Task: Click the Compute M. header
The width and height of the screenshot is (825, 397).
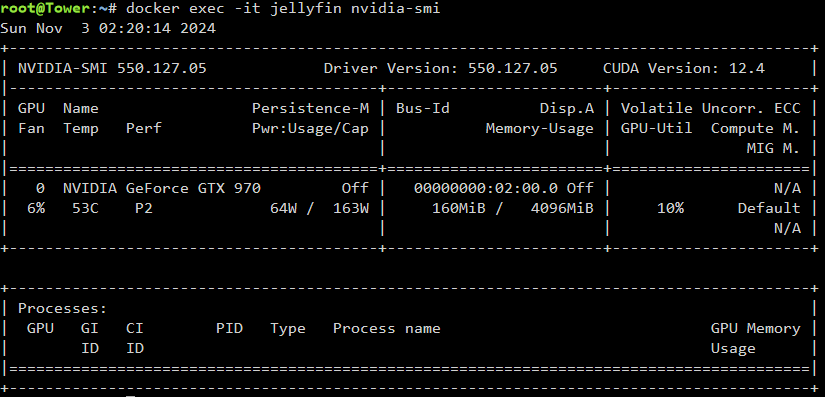Action: pyautogui.click(x=756, y=128)
